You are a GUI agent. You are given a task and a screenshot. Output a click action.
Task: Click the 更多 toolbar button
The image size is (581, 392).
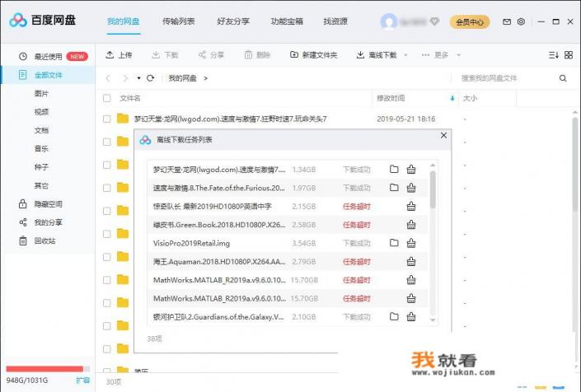click(x=435, y=55)
